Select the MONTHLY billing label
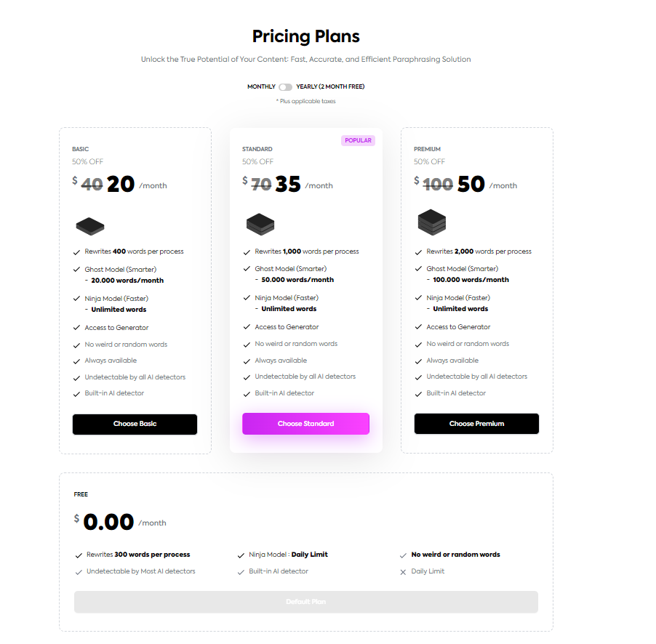This screenshot has width=656, height=644. [x=261, y=86]
